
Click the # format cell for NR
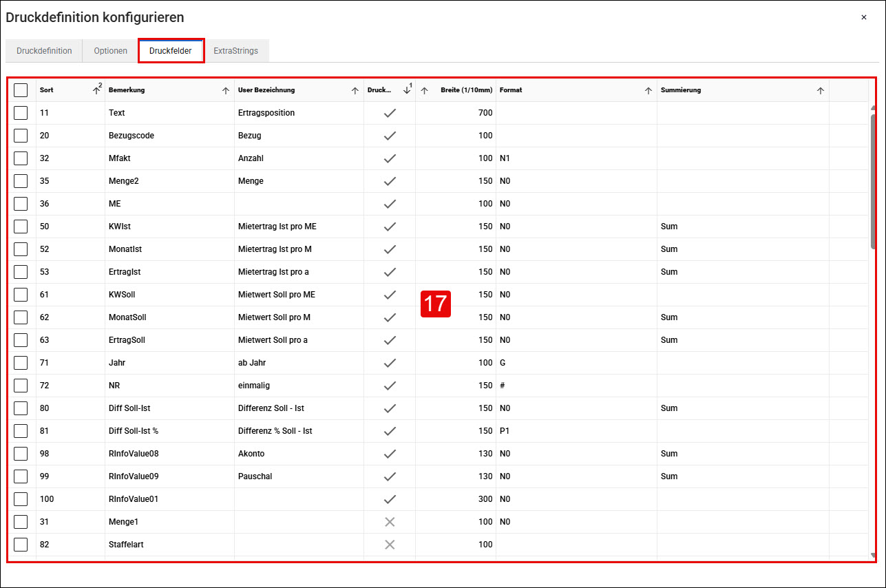(576, 386)
